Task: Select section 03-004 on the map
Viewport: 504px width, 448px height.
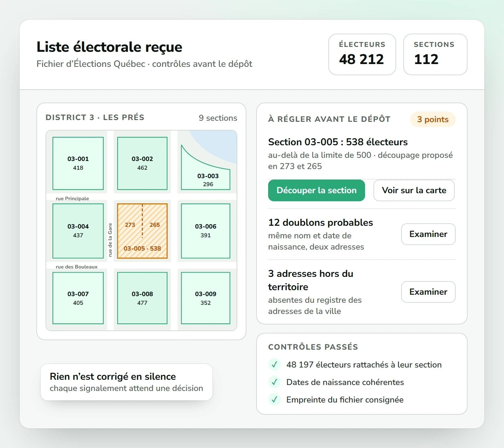Action: [x=78, y=231]
